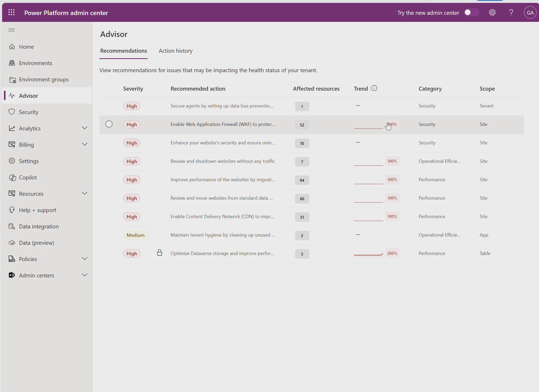Expand the Policies section
Screen dimensions: 539x392
(x=85, y=259)
